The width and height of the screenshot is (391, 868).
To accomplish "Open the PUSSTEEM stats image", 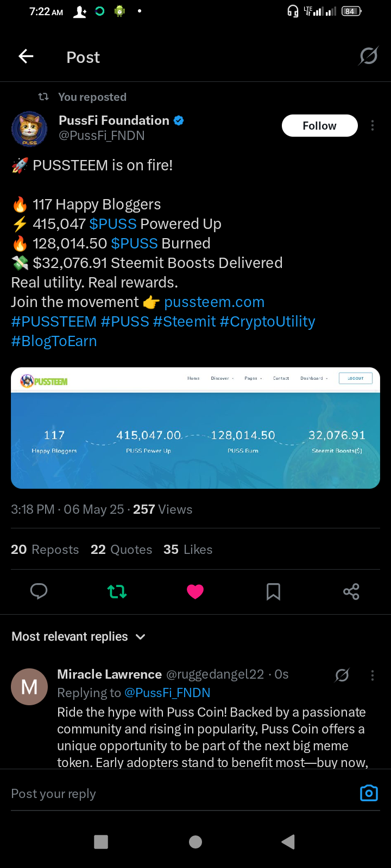I will 195,428.
